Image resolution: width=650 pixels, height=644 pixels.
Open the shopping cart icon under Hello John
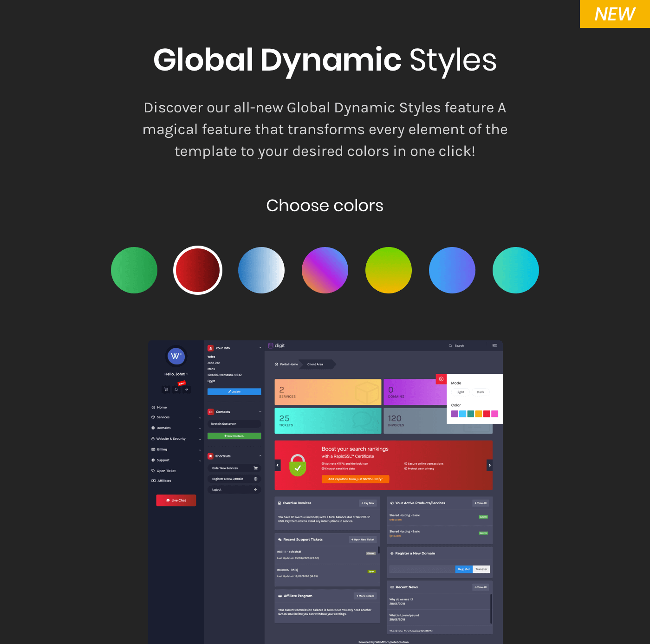tap(166, 390)
